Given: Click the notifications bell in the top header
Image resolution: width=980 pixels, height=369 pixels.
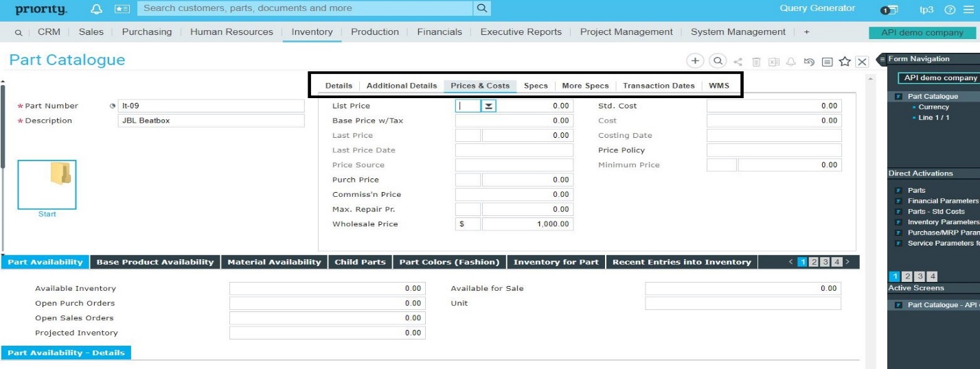Looking at the screenshot, I should tap(97, 10).
